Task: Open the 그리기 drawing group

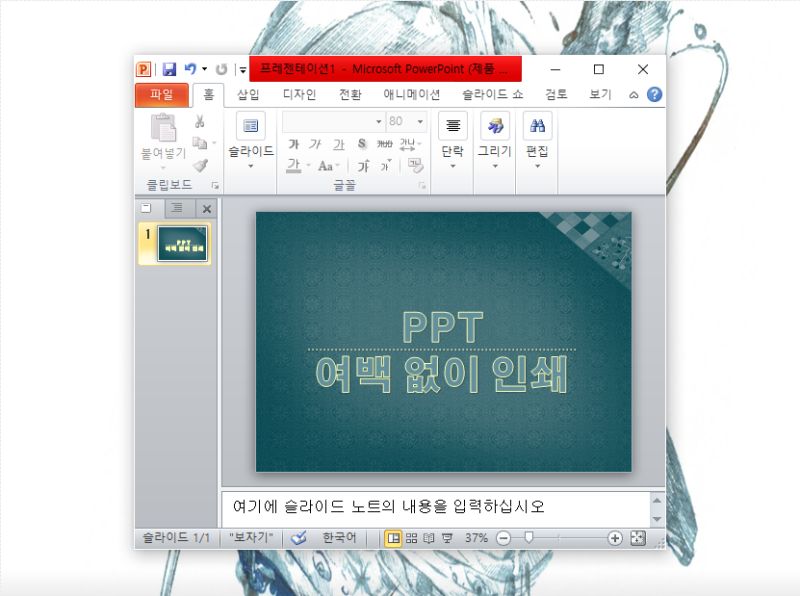Action: tap(494, 140)
